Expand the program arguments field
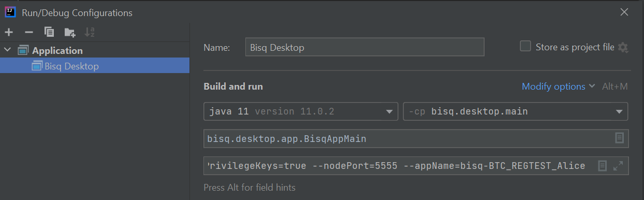This screenshot has height=200, width=644. point(618,166)
